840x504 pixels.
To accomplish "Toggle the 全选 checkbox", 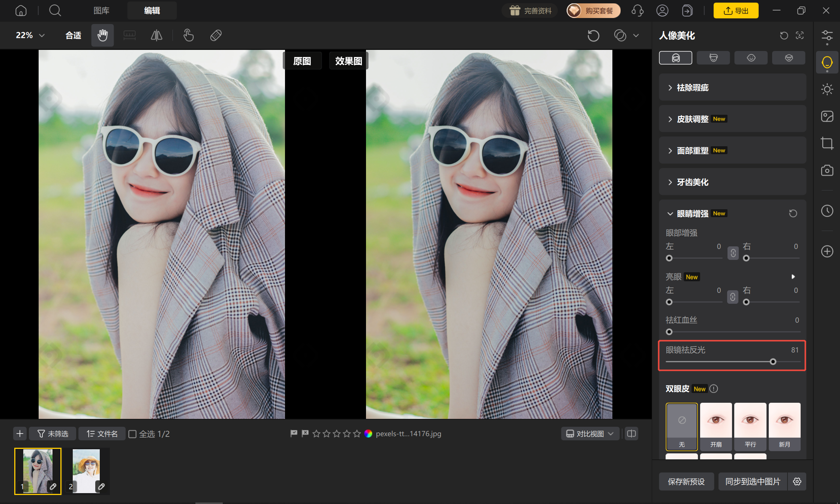I will 132,434.
